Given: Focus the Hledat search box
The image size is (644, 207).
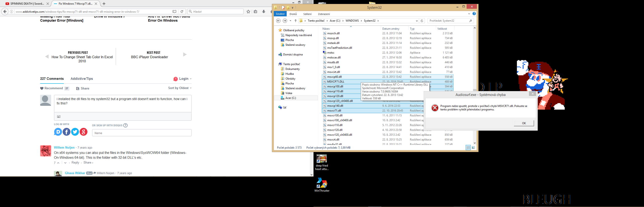Looking at the screenshot, I should click(215, 11).
